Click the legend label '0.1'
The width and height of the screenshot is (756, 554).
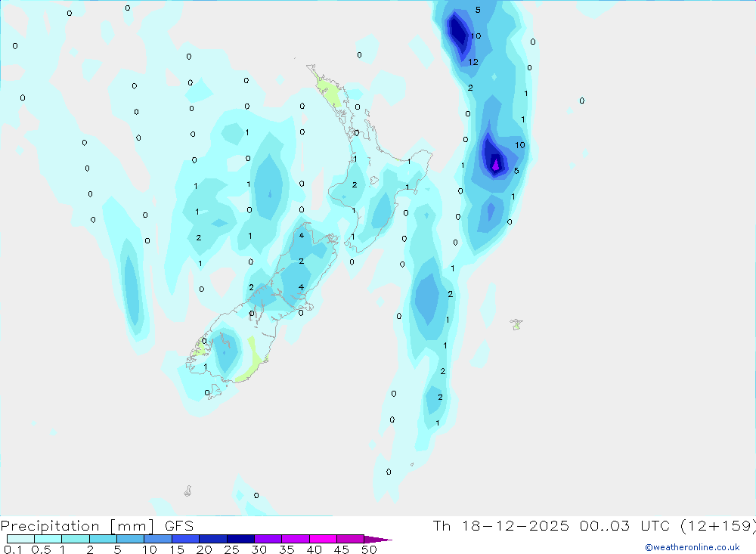[13, 549]
